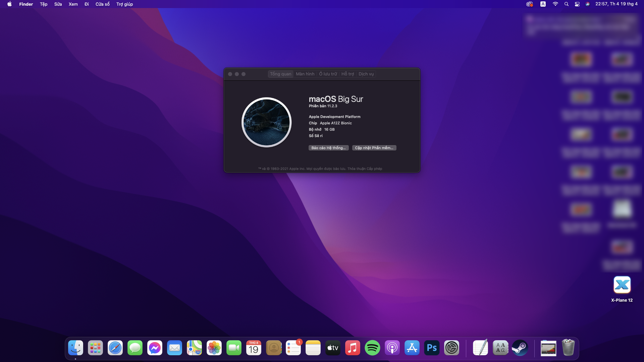
Task: Open the Apple menu
Action: (9, 4)
